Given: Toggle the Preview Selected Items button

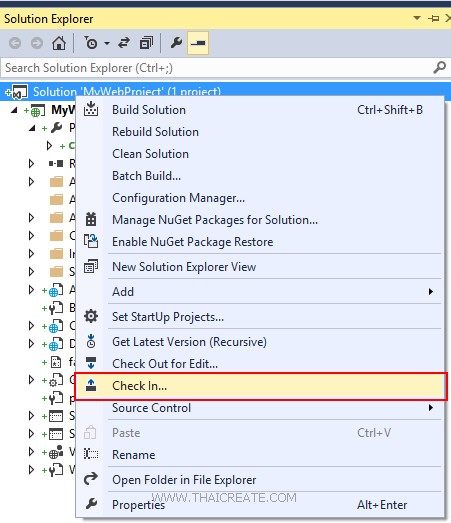Looking at the screenshot, I should point(198,43).
